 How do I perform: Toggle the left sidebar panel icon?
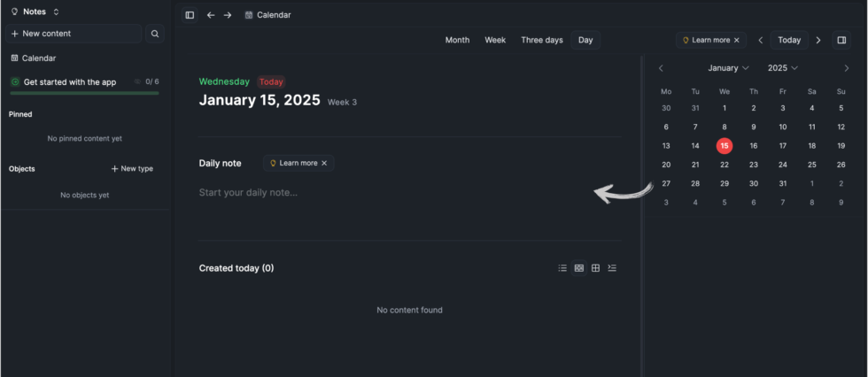click(190, 15)
